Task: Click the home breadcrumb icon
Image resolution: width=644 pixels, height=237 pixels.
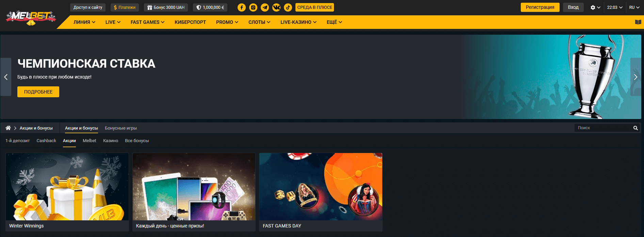Action: pyautogui.click(x=8, y=128)
